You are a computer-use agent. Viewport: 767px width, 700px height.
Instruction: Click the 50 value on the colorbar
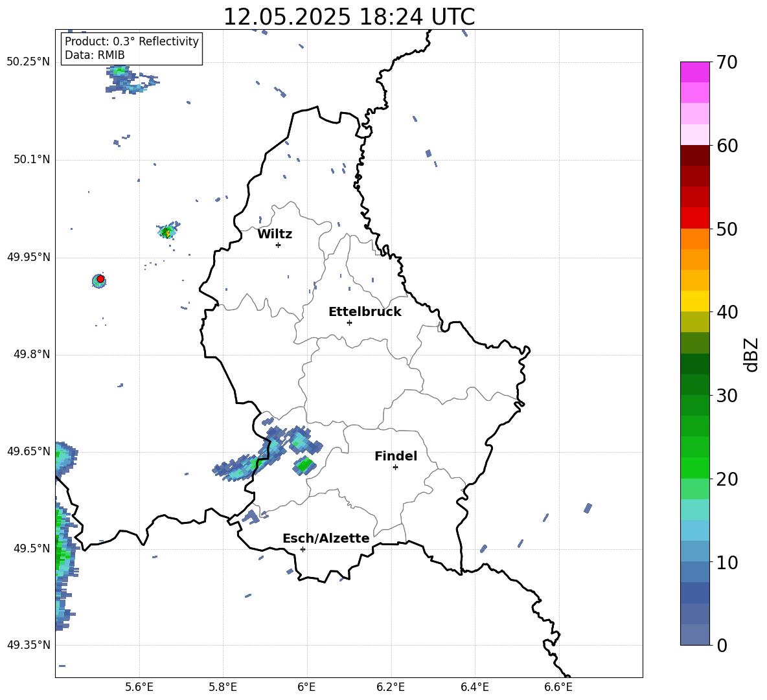[727, 229]
